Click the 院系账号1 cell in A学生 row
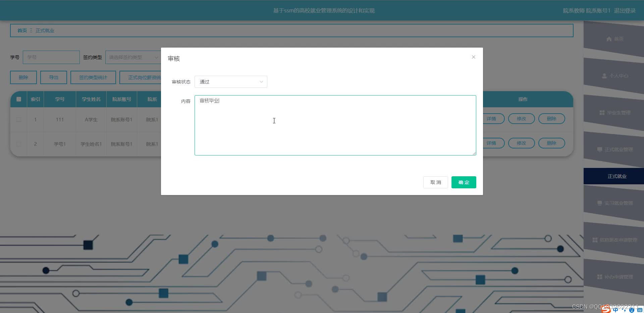644x313 pixels. click(x=122, y=120)
